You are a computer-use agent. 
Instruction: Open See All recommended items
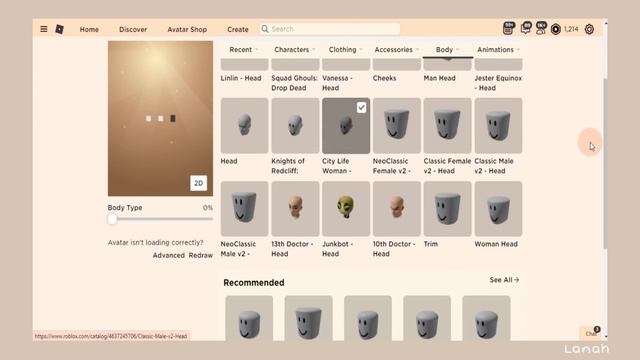pyautogui.click(x=504, y=280)
